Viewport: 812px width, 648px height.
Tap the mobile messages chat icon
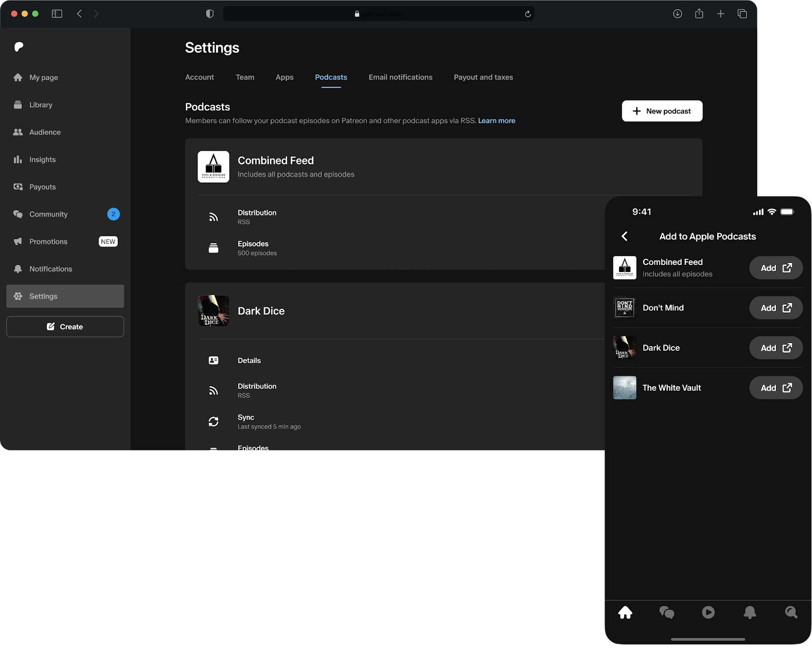coord(666,612)
